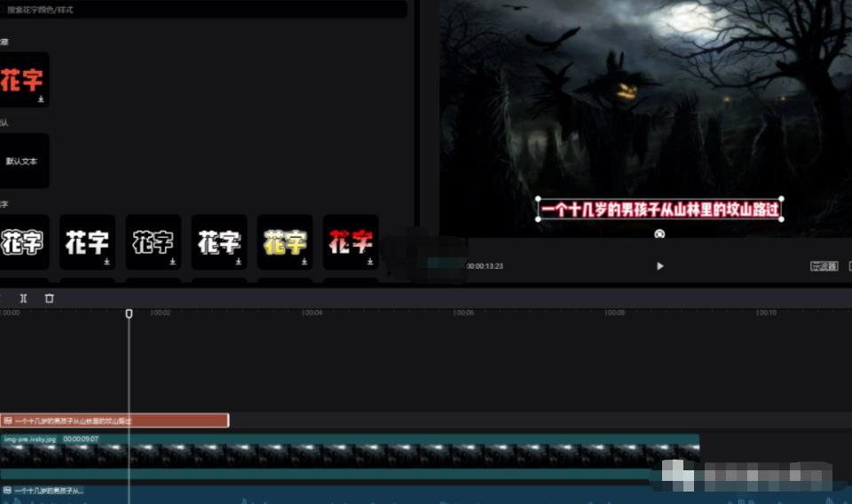Click the rotate handle below subtitle box

[659, 234]
